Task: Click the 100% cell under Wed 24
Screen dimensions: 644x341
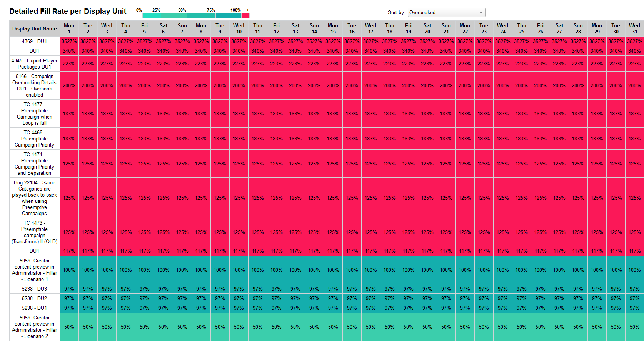Action: (503, 270)
